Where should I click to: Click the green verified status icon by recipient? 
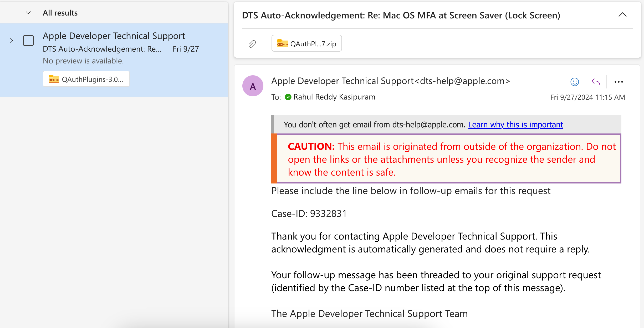coord(288,97)
